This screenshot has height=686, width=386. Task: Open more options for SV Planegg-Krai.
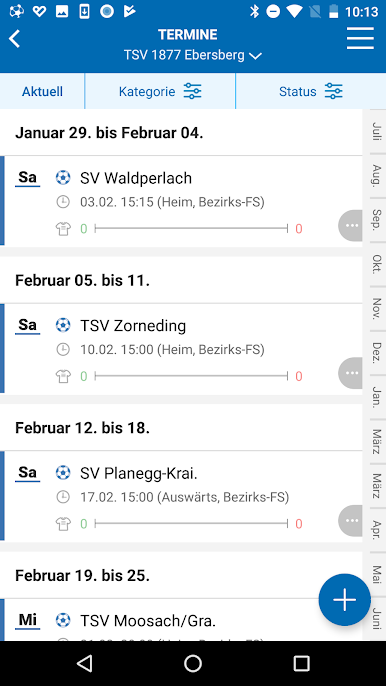[x=351, y=521]
